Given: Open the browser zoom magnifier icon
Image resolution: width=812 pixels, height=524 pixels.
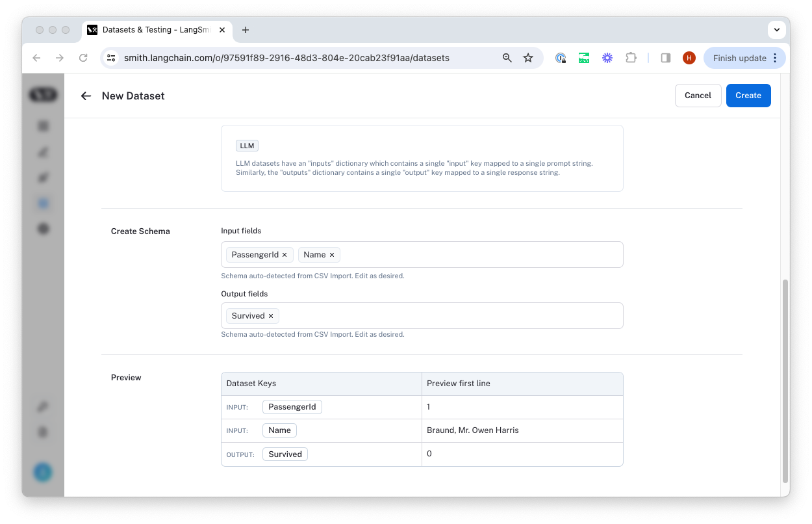Looking at the screenshot, I should pos(507,58).
